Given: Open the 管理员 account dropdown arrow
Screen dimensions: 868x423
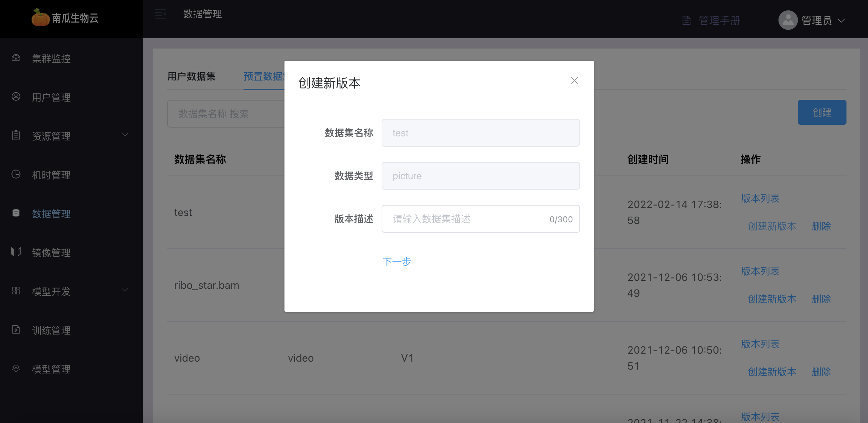Looking at the screenshot, I should tap(841, 20).
